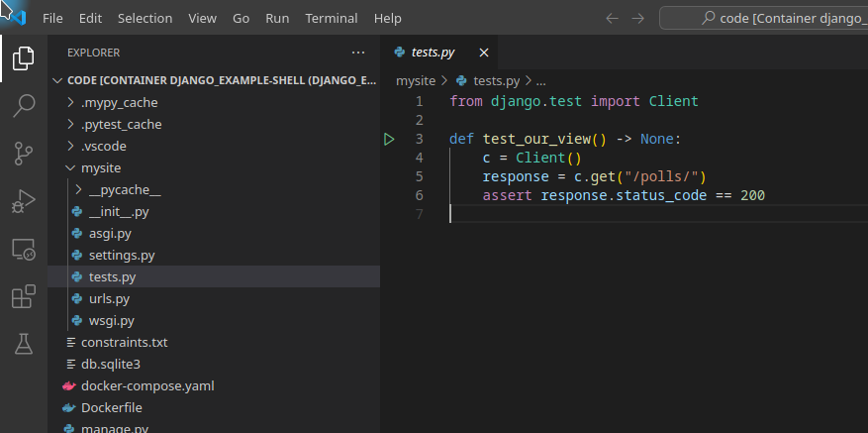Screen dimensions: 868x433
Task: Select the tests.py editor tab
Action: 439,53
